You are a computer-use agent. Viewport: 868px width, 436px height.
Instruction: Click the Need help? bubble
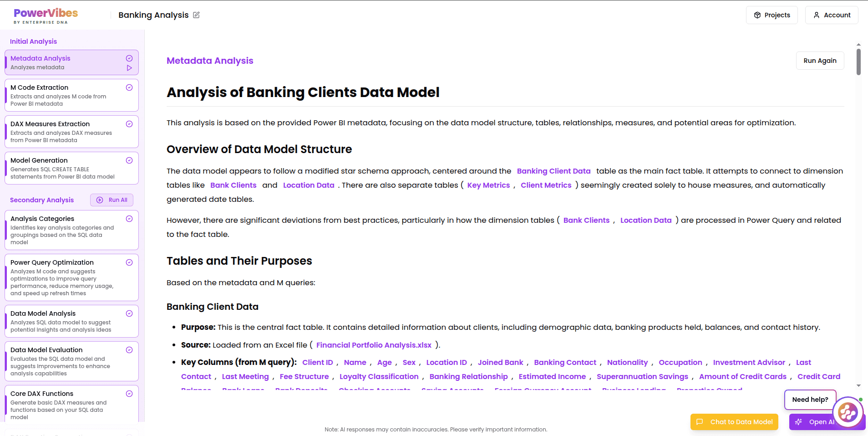coord(810,400)
